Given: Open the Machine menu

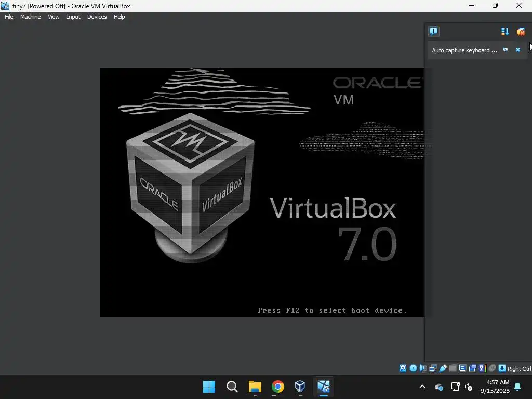Looking at the screenshot, I should click(x=30, y=17).
